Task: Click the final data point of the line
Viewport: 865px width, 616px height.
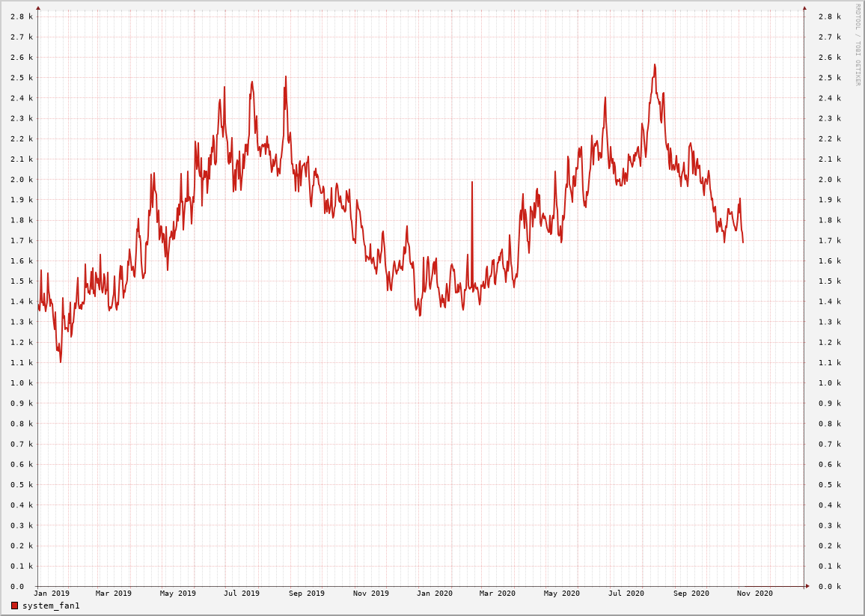Action: [743, 242]
